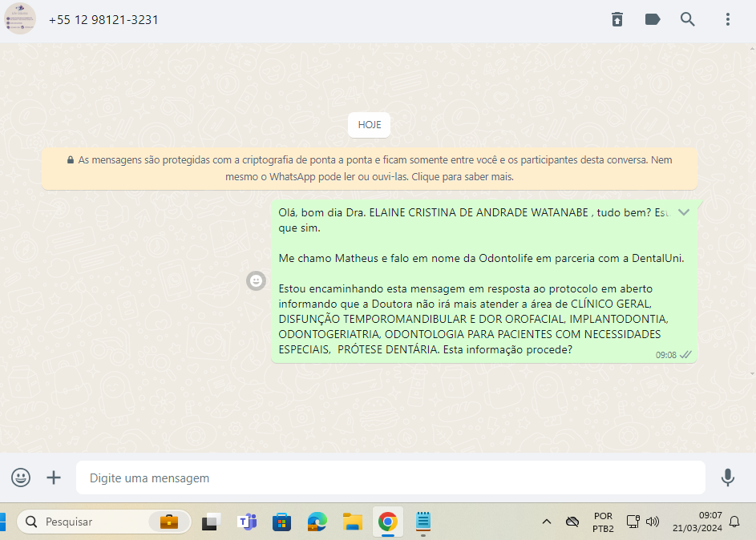Image resolution: width=756 pixels, height=540 pixels.
Task: Open the clock showing 09:07 21/03/2024
Action: (697, 522)
